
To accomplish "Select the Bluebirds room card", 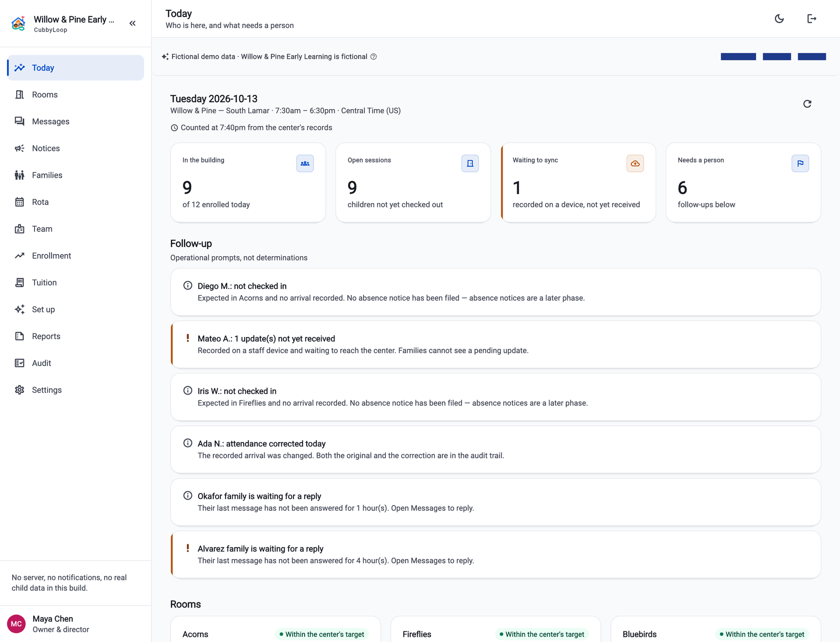I will (716, 629).
